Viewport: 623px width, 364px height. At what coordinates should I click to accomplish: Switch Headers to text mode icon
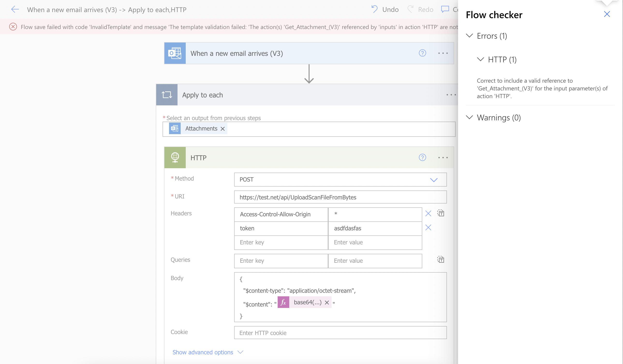(441, 213)
